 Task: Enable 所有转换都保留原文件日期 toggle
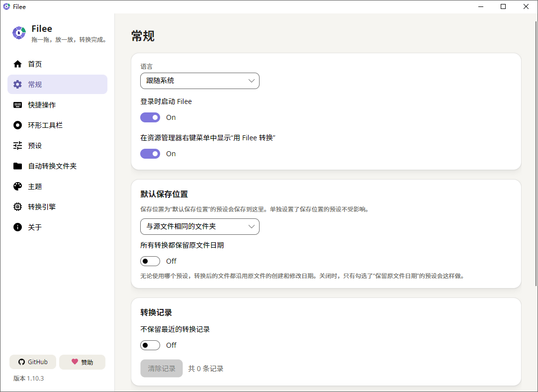coord(150,261)
